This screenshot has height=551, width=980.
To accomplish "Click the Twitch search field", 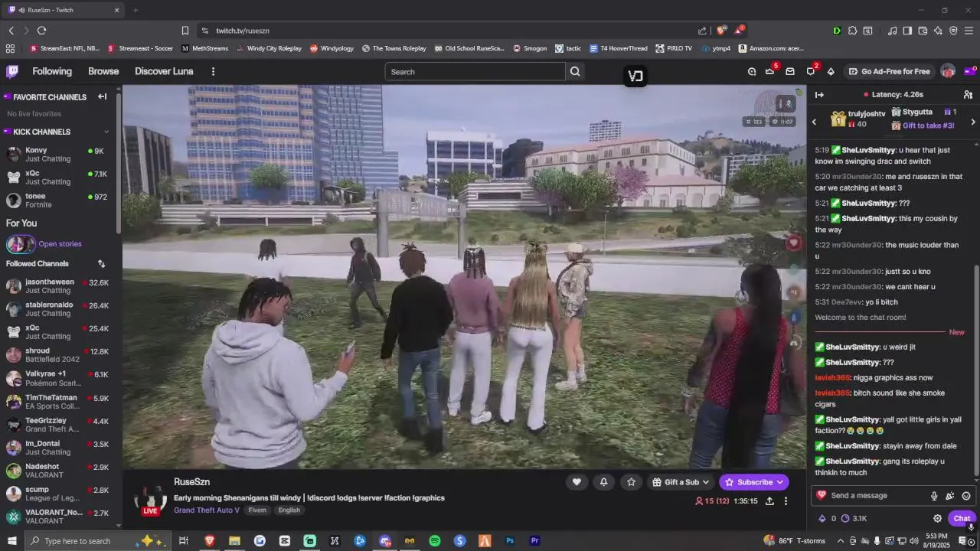I will [x=475, y=72].
